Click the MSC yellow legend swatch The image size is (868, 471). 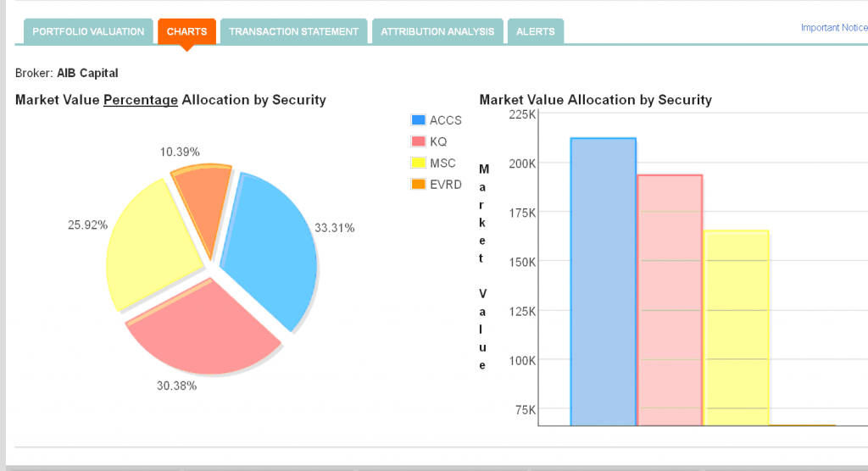coord(419,163)
